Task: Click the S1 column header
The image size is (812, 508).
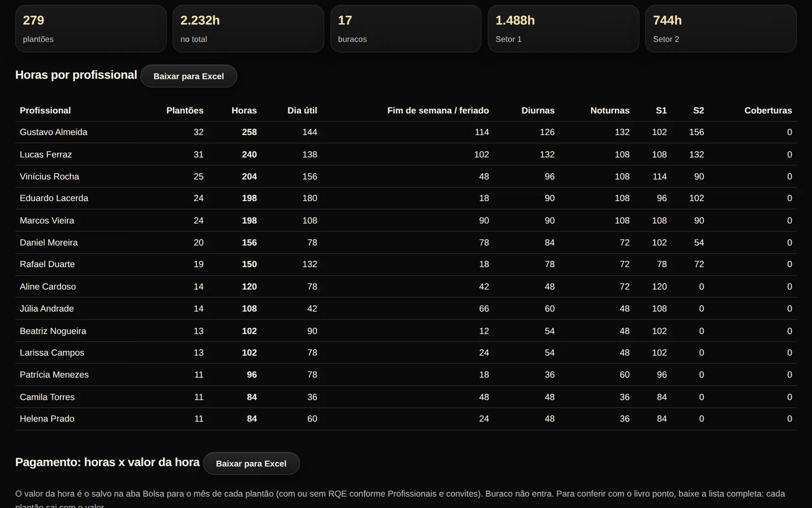Action: click(x=661, y=110)
